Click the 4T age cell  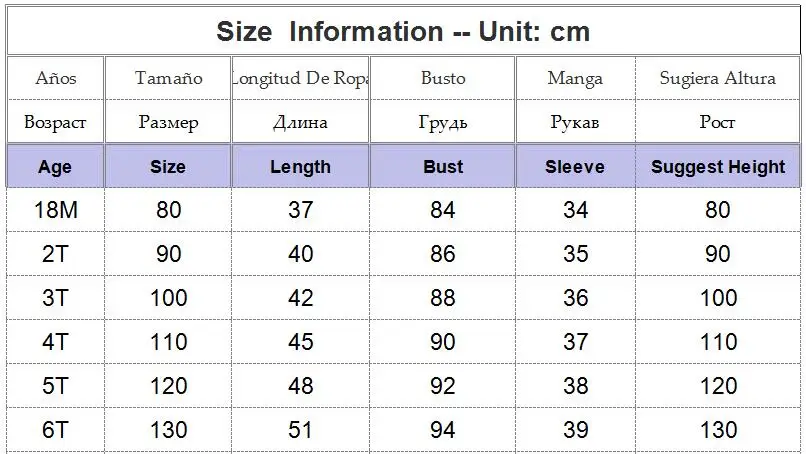point(55,342)
